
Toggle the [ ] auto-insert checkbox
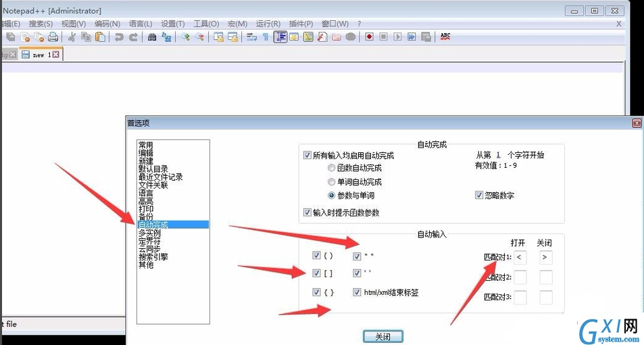316,273
